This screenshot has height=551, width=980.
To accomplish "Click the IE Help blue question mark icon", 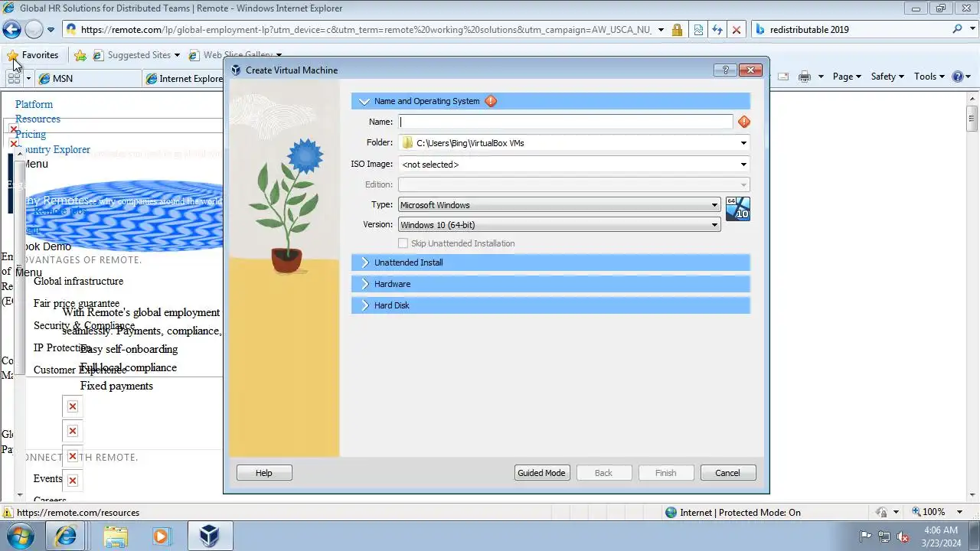I will point(957,77).
